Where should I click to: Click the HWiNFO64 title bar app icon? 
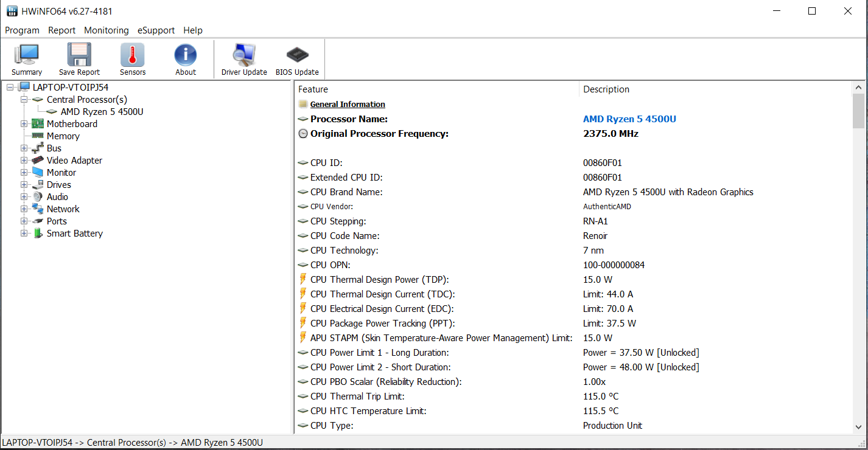(12, 11)
